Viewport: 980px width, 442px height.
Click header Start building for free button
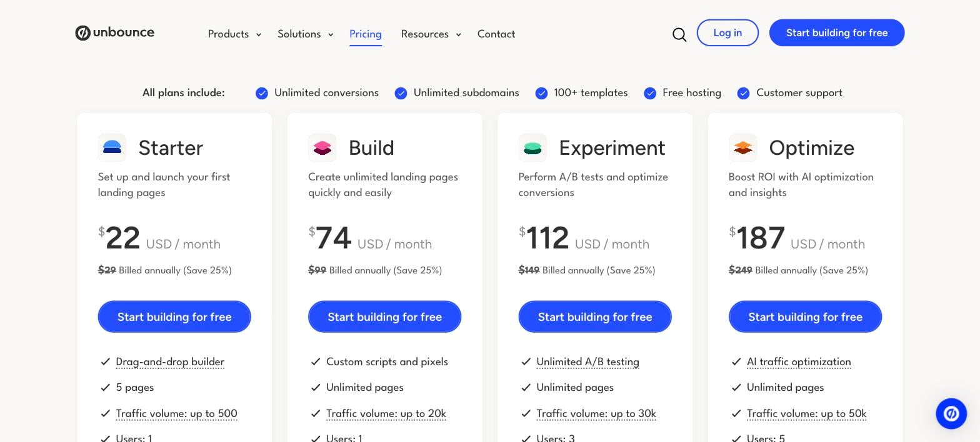tap(837, 32)
